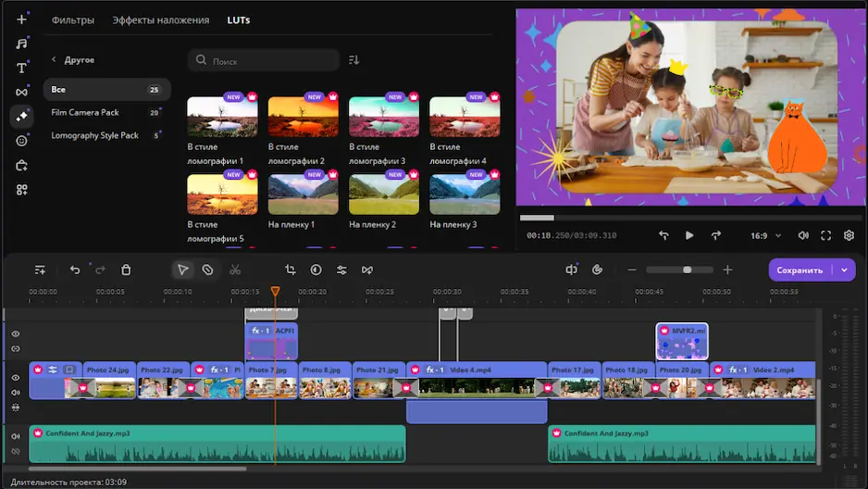Hide the overlay track with eye icon
Viewport: 868px width, 489px height.
[16, 334]
